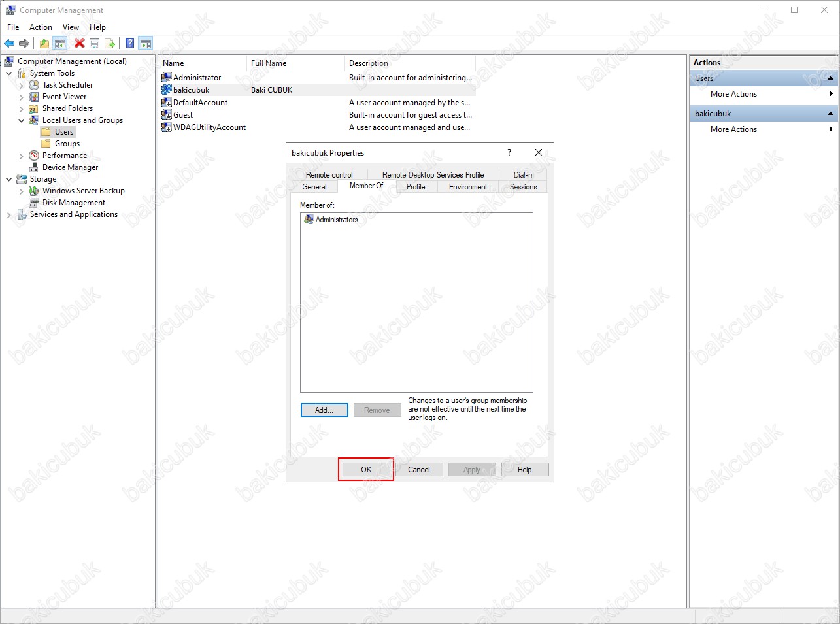
Task: Click the Administrator user account icon
Action: [x=167, y=78]
